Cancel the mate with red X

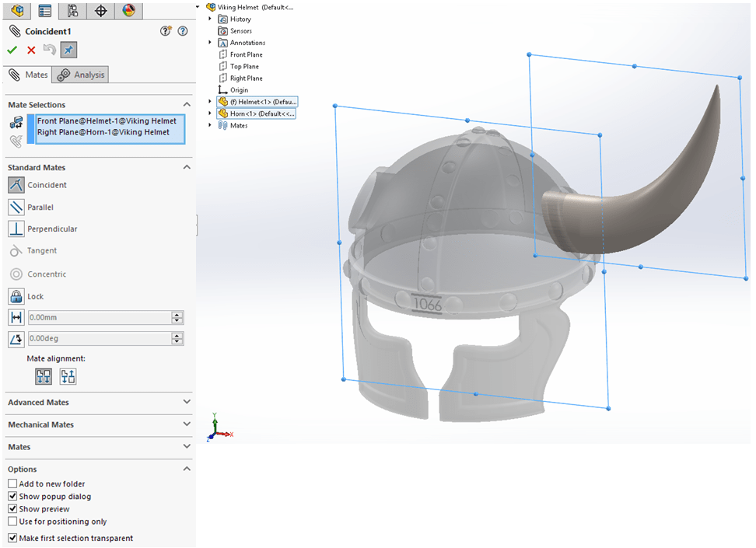[x=31, y=50]
